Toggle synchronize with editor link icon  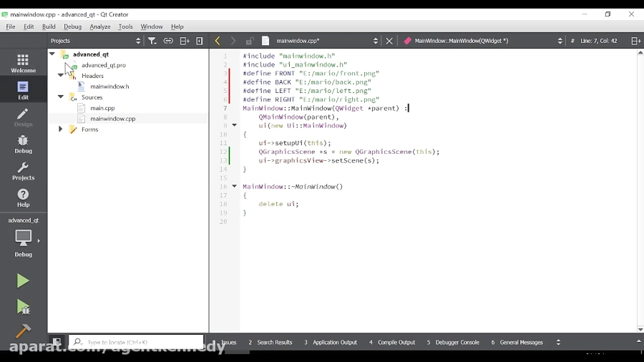coord(168,41)
